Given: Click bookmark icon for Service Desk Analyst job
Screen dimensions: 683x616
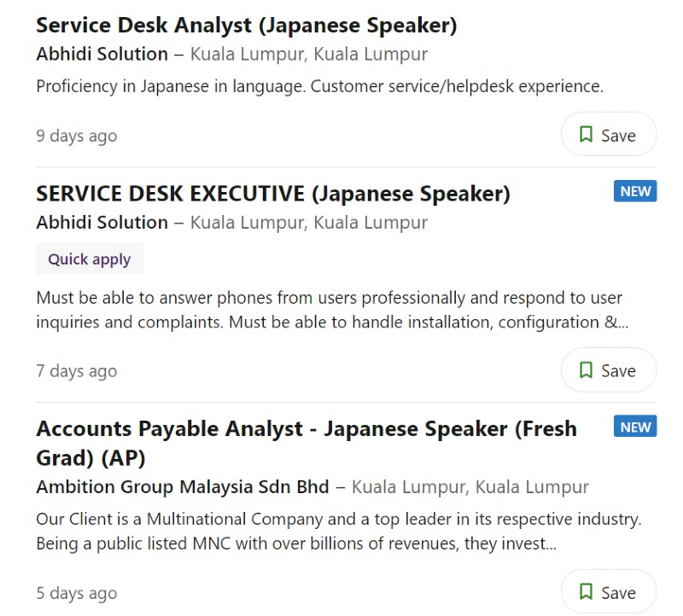Looking at the screenshot, I should point(586,134).
